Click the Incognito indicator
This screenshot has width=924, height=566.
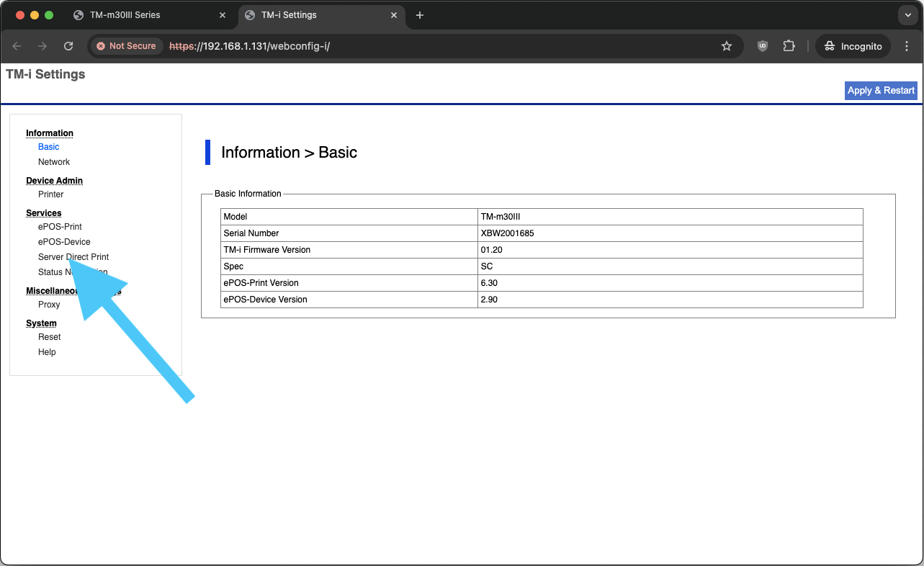click(853, 46)
